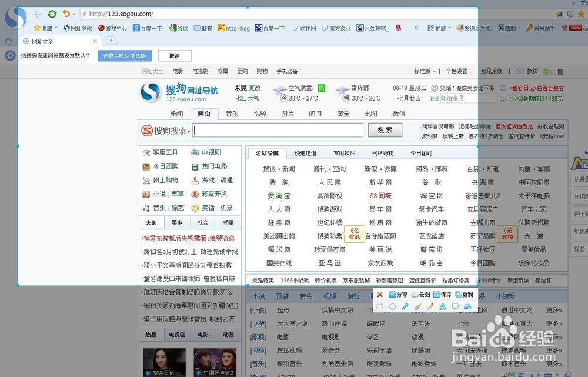Viewport: 588px width, 377px height.
Task: Open the 链接 bookmarks folder
Action: pos(203,28)
